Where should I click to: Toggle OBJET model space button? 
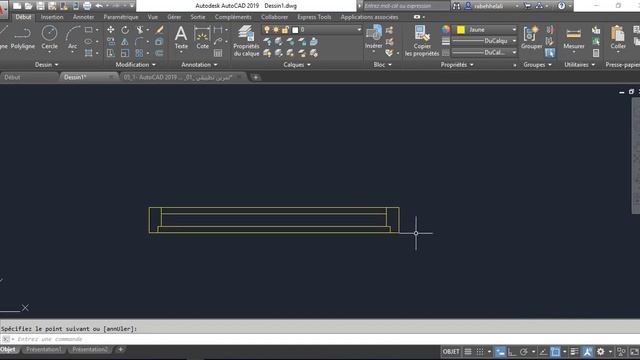(451, 351)
